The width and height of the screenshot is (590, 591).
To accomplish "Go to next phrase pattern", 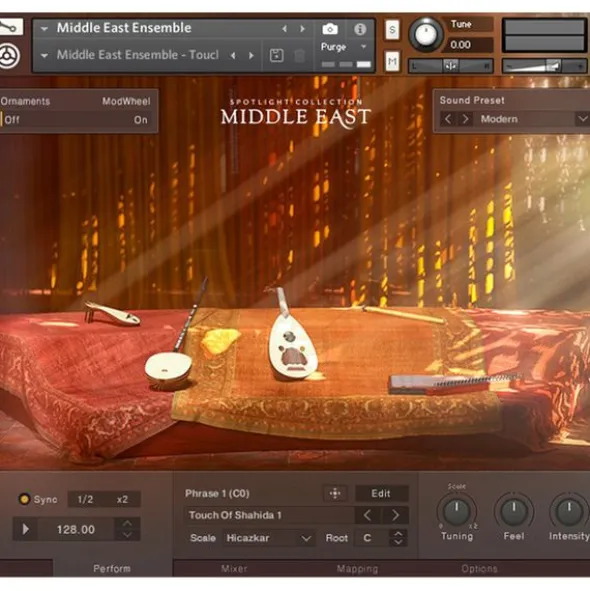I will tap(395, 515).
